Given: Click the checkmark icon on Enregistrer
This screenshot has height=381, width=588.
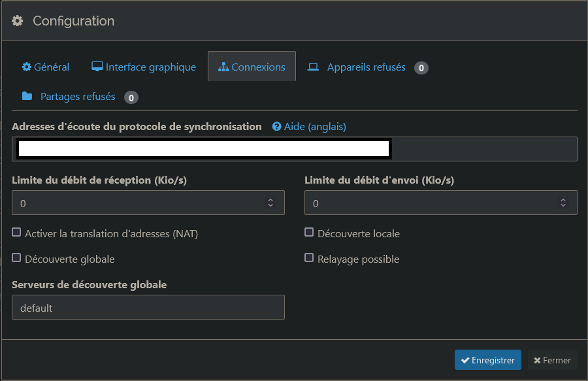Looking at the screenshot, I should [x=465, y=360].
